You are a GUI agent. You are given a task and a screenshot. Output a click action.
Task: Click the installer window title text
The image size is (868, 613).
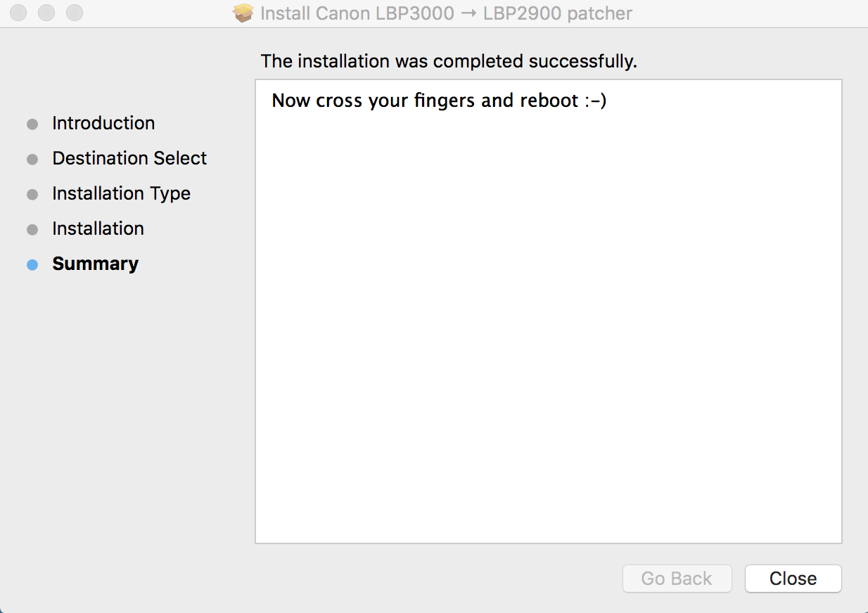point(446,13)
